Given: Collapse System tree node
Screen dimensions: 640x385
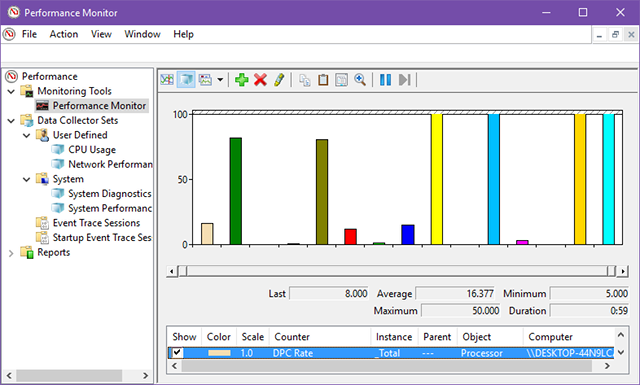Looking at the screenshot, I should tap(27, 179).
